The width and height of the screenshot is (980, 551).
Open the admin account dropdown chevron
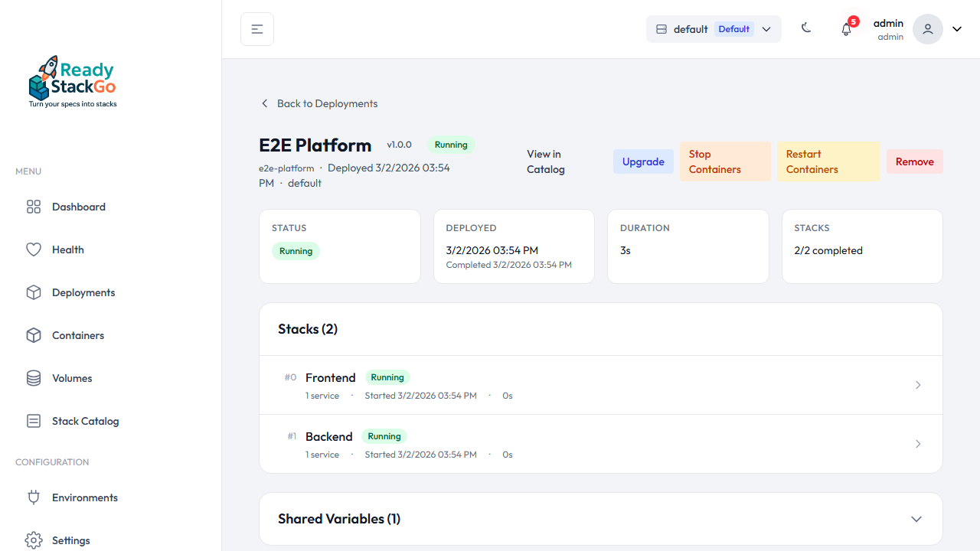956,28
